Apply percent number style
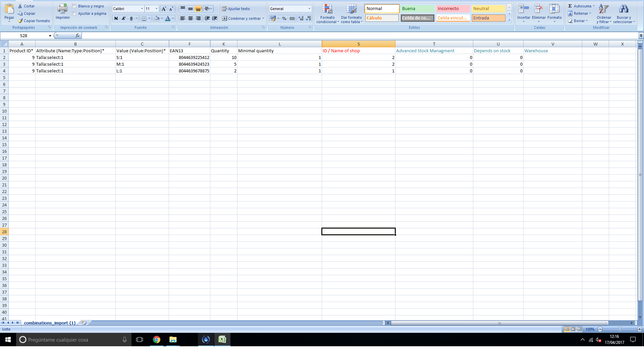The width and height of the screenshot is (644, 362). pos(284,18)
